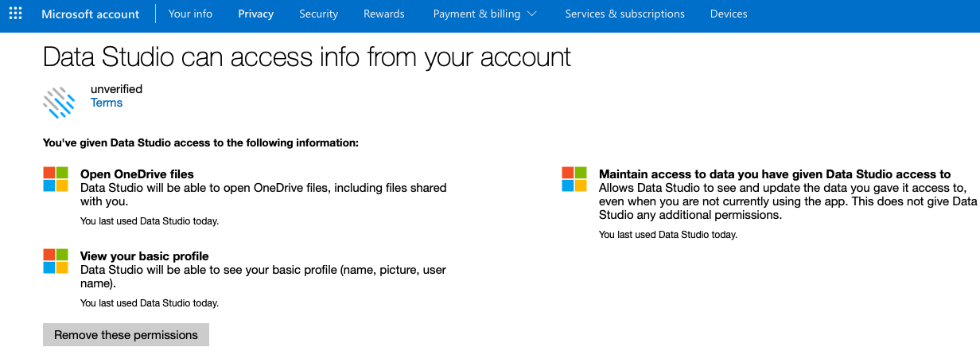Image resolution: width=980 pixels, height=351 pixels.
Task: Expand the Payment & billing chevron
Action: pos(532,14)
